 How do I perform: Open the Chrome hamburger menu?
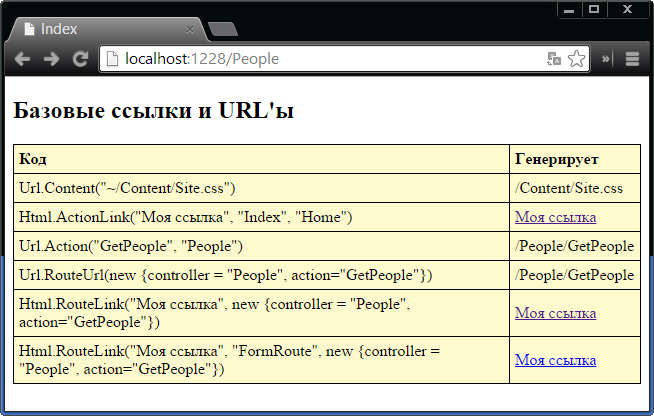[x=632, y=59]
